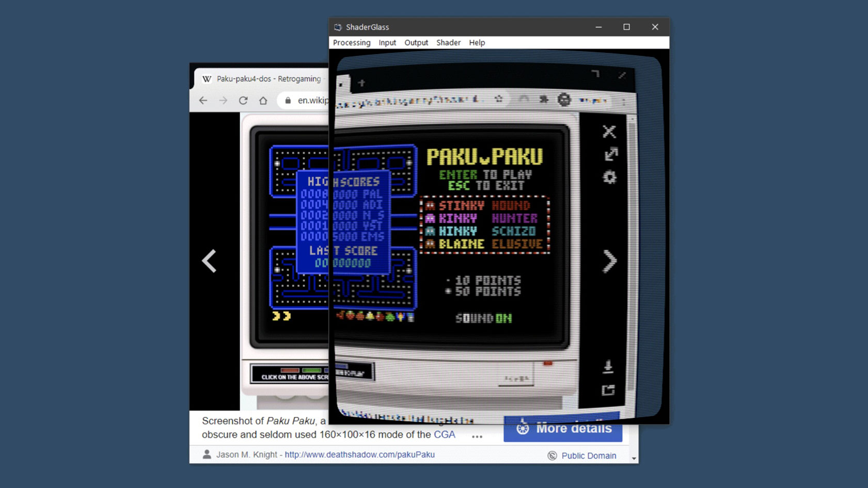Bookmark this page with star icon
The image size is (868, 488).
[x=498, y=99]
